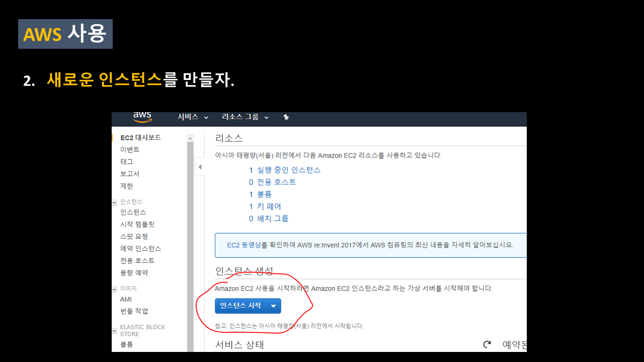Open 보고서 in sidebar
This screenshot has width=644, height=362.
click(x=130, y=174)
